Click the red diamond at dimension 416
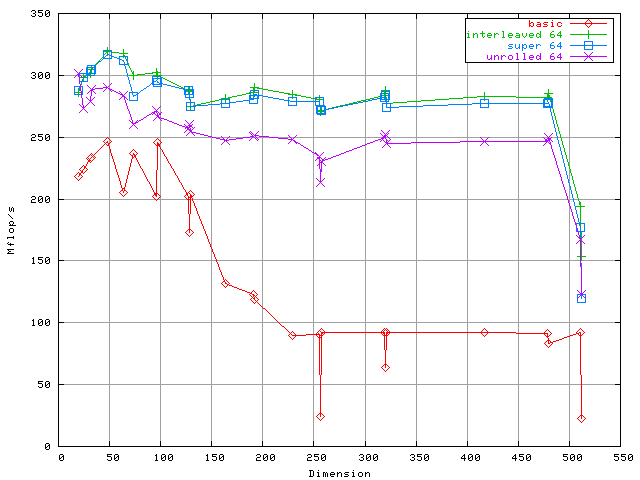Image resolution: width=640 pixels, height=480 pixels. click(484, 332)
